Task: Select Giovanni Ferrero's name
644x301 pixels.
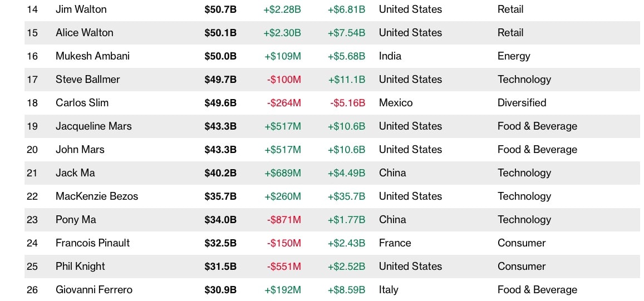Action: coord(94,290)
